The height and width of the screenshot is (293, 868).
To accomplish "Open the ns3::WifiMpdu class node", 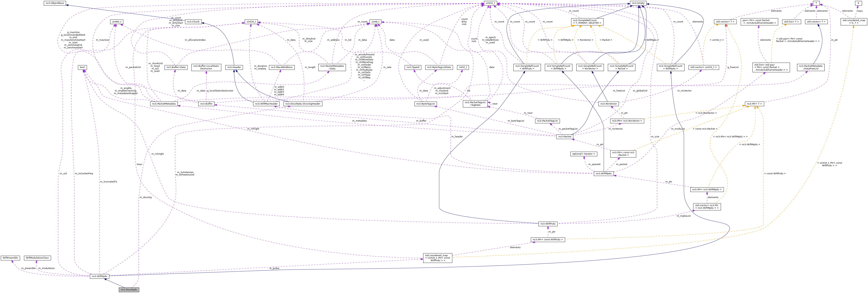I will pos(603,174).
